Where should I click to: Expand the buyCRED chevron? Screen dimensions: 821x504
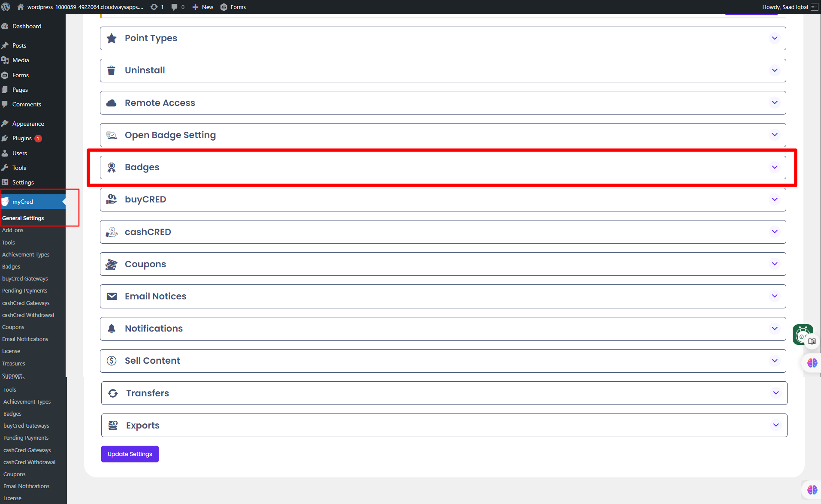coord(775,199)
